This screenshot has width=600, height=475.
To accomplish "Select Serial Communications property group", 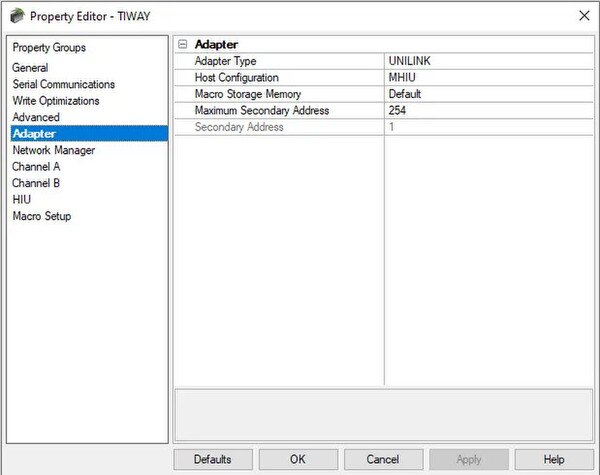I will point(64,84).
